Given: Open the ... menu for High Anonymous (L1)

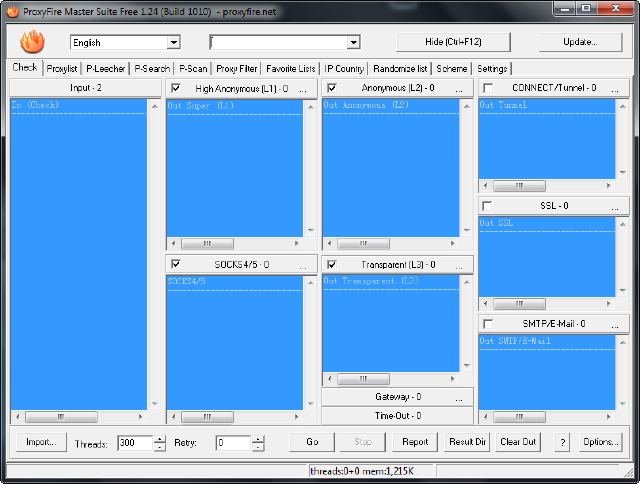Looking at the screenshot, I should coord(303,89).
